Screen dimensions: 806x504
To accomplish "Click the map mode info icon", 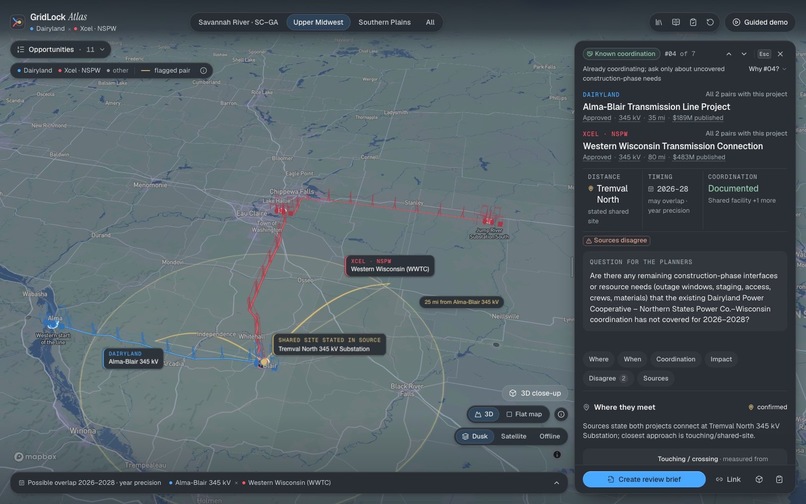I will (x=561, y=414).
